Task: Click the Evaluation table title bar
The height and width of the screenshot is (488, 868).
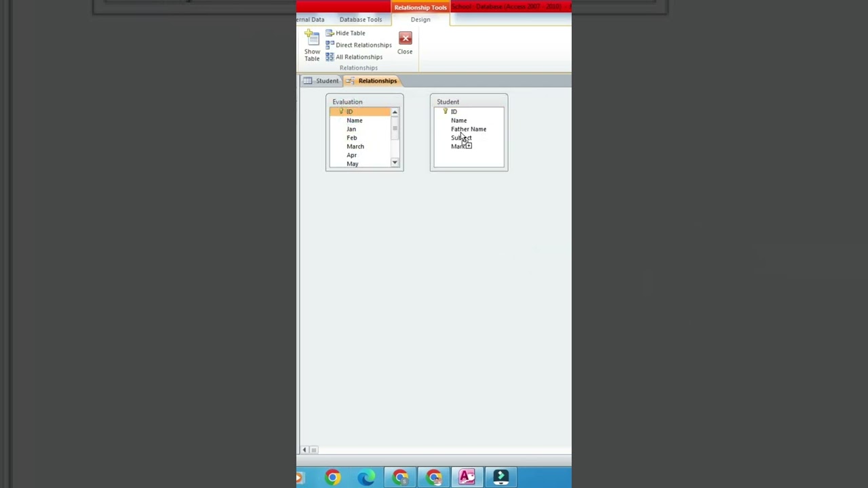Action: click(365, 102)
